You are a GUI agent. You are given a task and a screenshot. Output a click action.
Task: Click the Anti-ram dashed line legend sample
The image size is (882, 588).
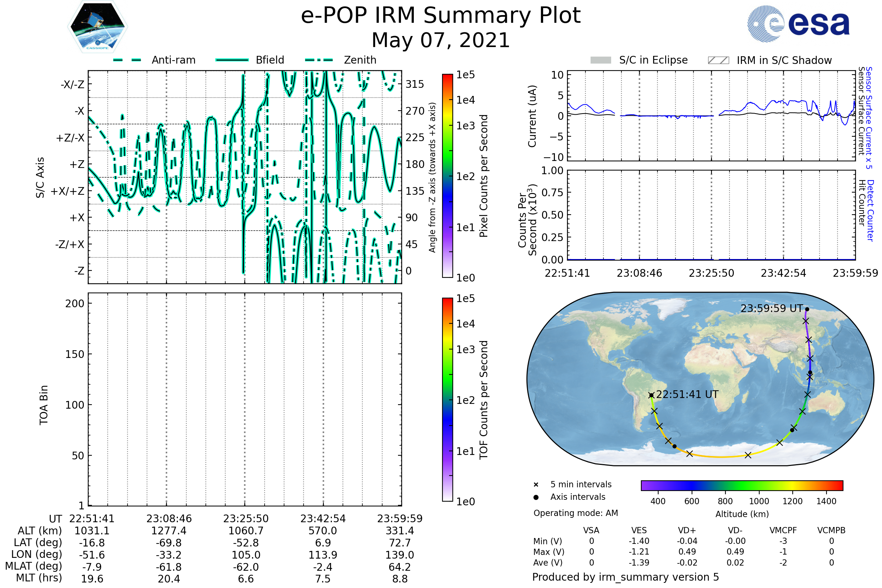[128, 60]
